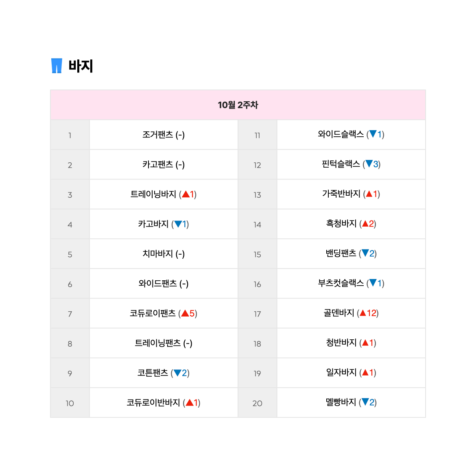The width and height of the screenshot is (476, 476).
Task: Select the 치마바지 entry at rank 5
Action: pyautogui.click(x=164, y=253)
